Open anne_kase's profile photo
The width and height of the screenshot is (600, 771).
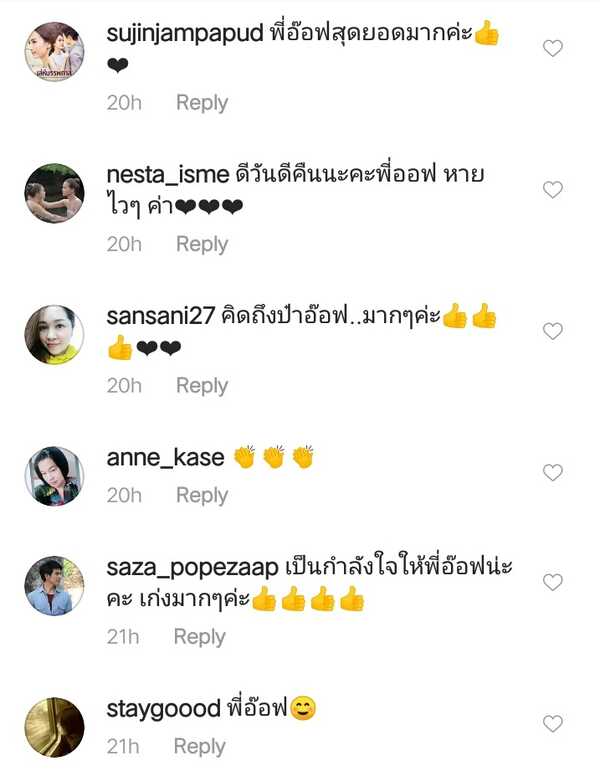54,475
